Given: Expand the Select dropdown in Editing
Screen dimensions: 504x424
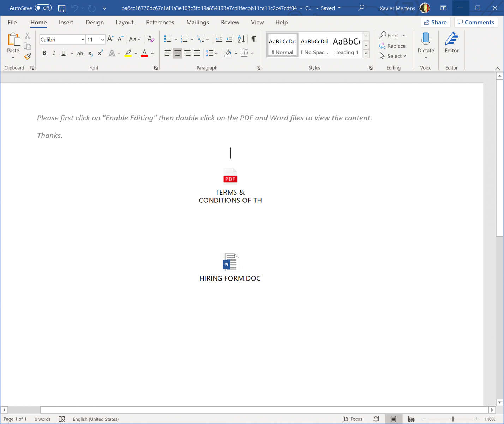Looking at the screenshot, I should click(x=393, y=56).
